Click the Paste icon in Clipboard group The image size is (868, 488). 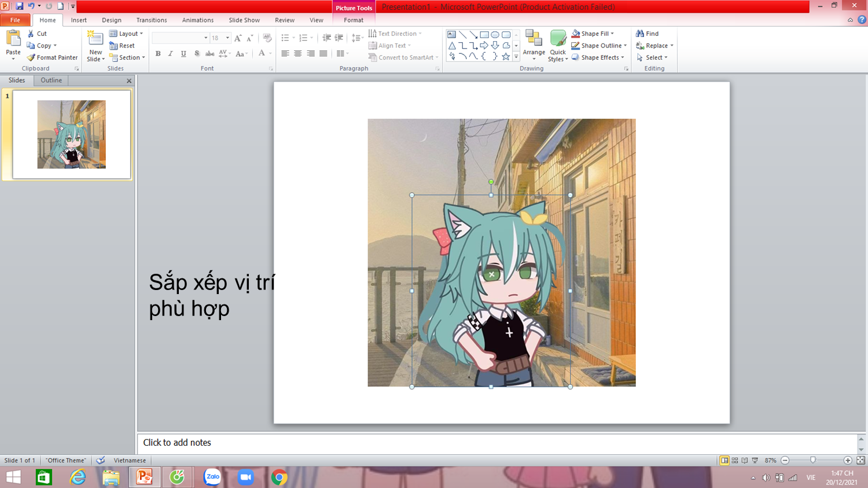pyautogui.click(x=13, y=39)
